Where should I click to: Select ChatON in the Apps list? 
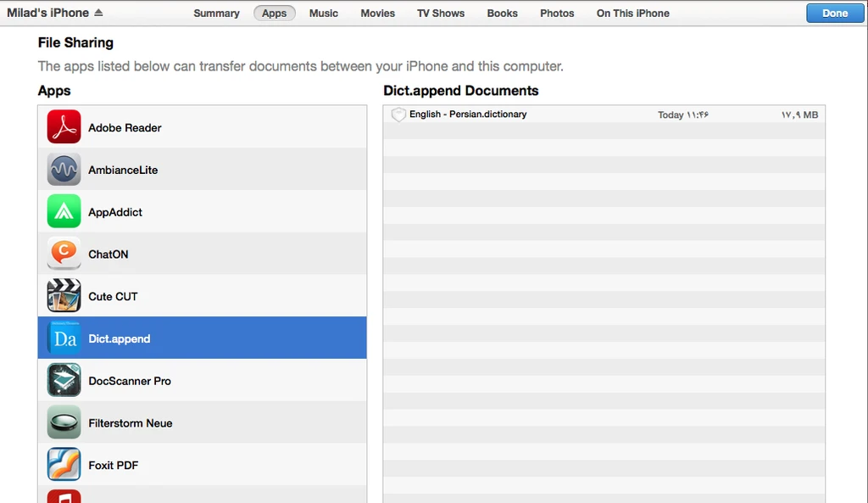pos(202,253)
